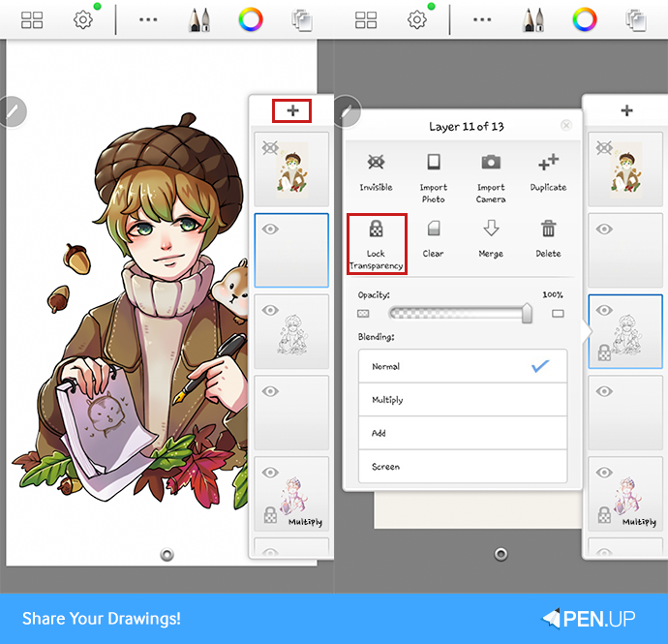Hide second blank layer in right panel

[x=604, y=230]
